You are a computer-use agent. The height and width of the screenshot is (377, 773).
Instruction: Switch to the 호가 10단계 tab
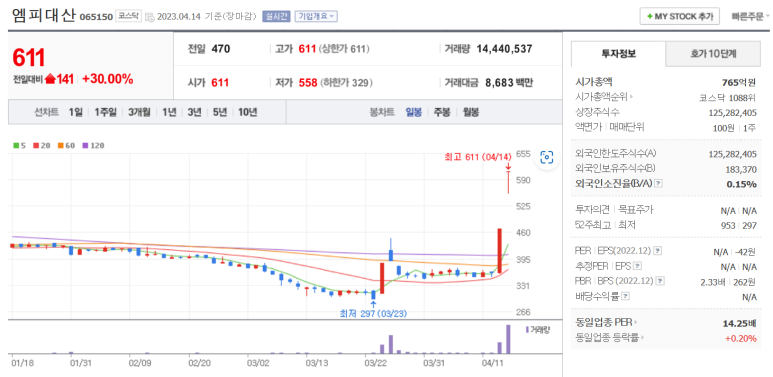tap(713, 54)
